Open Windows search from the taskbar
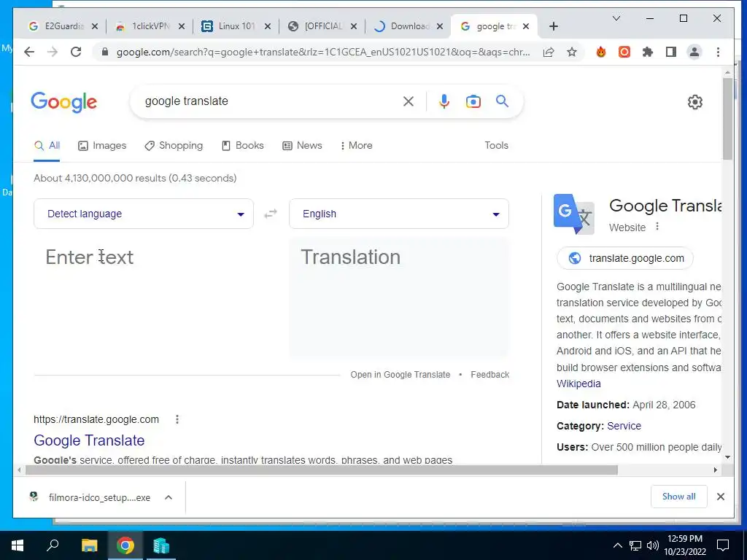747x560 pixels. coord(53,545)
